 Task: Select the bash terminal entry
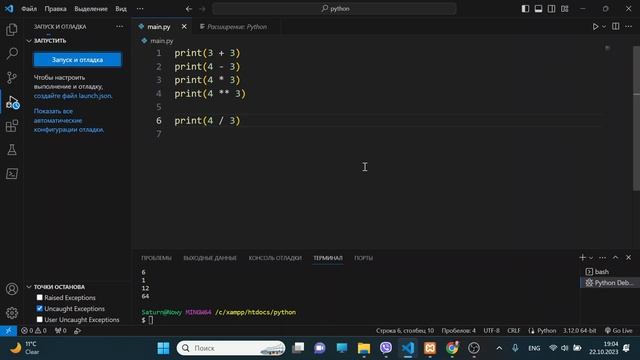(609, 271)
